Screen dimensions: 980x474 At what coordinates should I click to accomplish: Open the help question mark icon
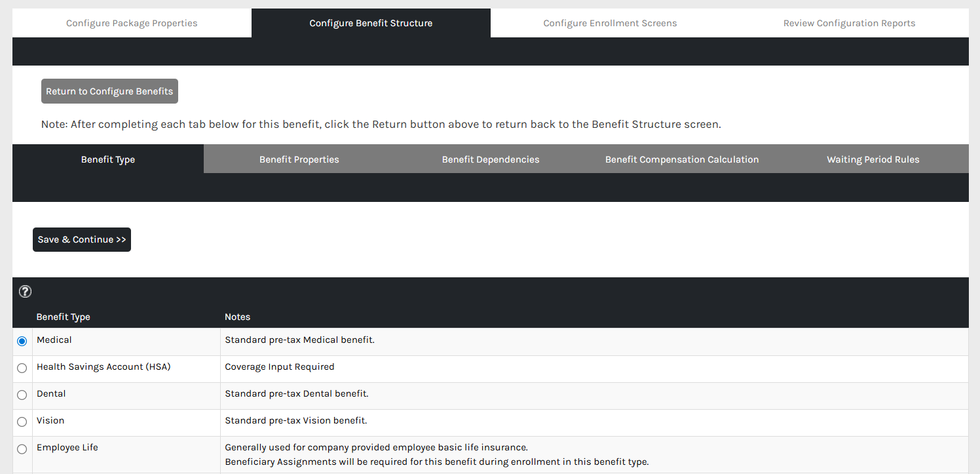25,292
